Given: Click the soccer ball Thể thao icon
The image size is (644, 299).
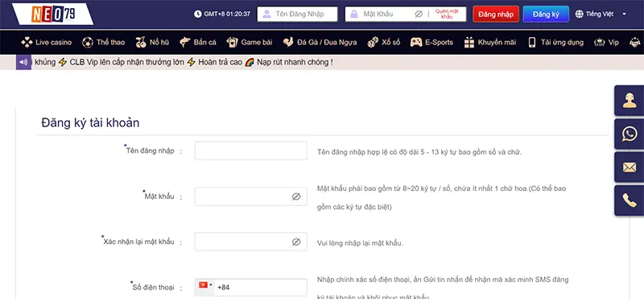Looking at the screenshot, I should tap(88, 43).
